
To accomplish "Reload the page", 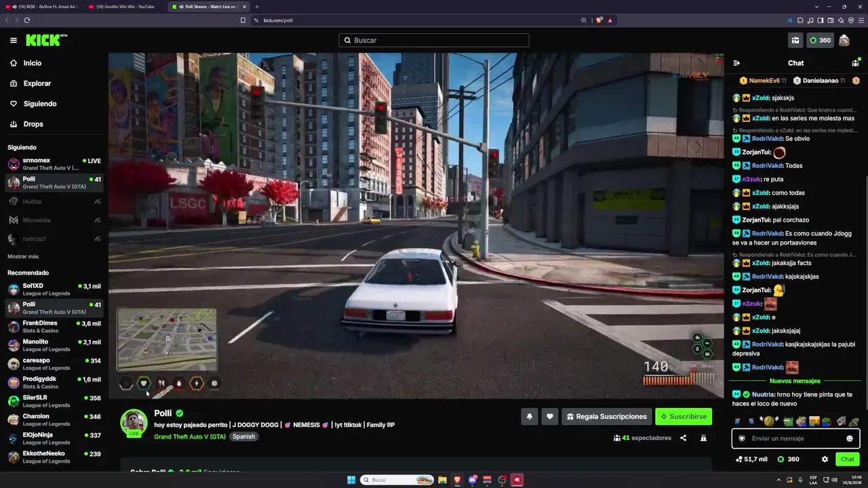I will tap(26, 20).
